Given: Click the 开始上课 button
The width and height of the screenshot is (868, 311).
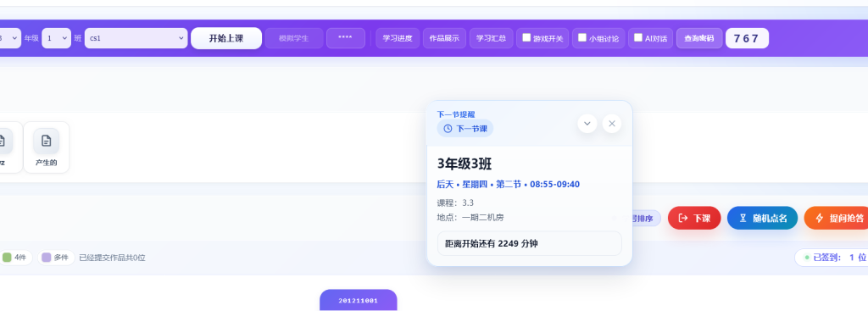Looking at the screenshot, I should click(x=225, y=38).
